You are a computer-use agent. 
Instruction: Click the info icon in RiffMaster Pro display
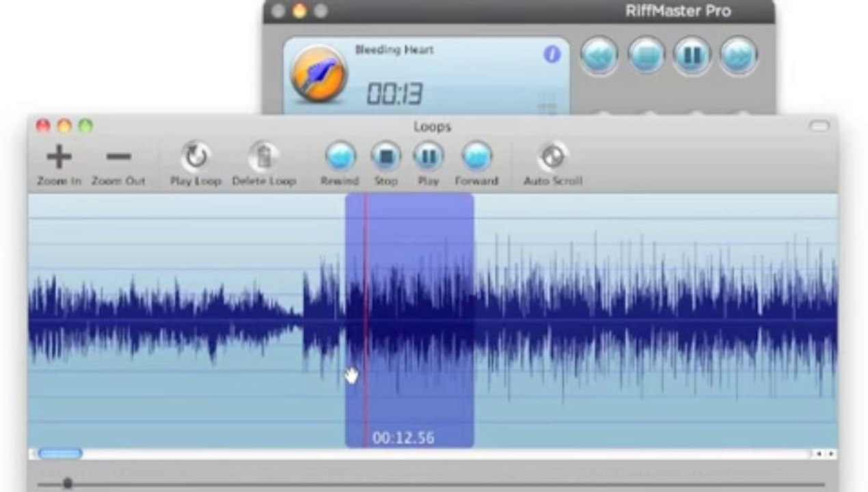[x=552, y=55]
